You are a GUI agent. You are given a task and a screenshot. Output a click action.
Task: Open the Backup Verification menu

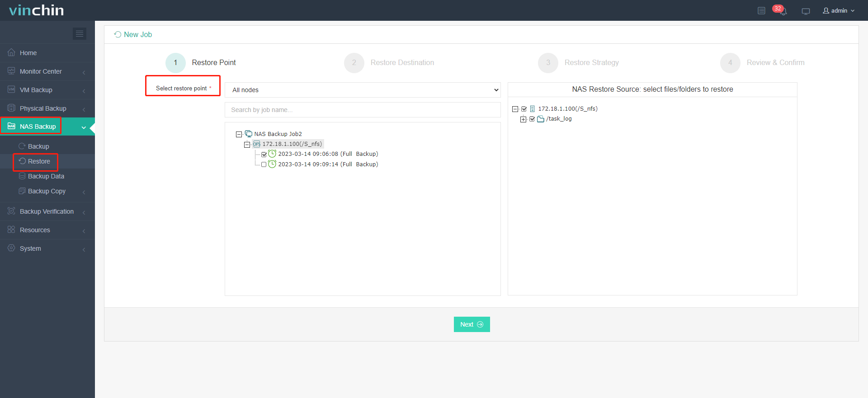pos(47,211)
